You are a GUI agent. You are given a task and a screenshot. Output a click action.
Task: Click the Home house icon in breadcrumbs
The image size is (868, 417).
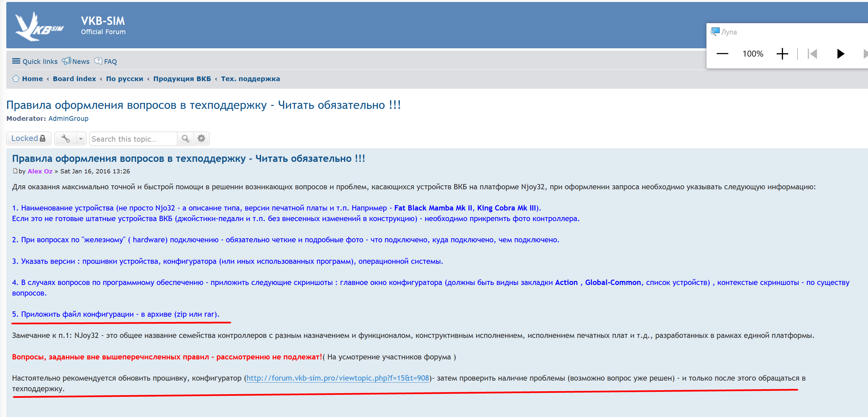pyautogui.click(x=16, y=79)
